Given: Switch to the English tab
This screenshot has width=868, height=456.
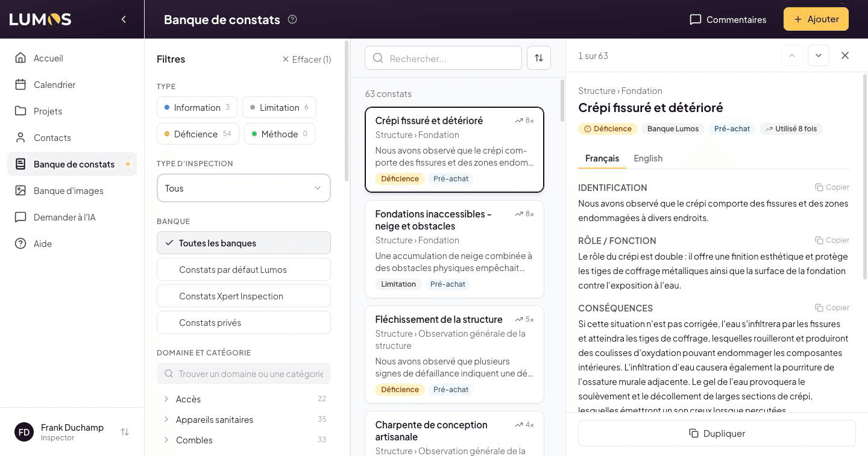Looking at the screenshot, I should (x=648, y=158).
